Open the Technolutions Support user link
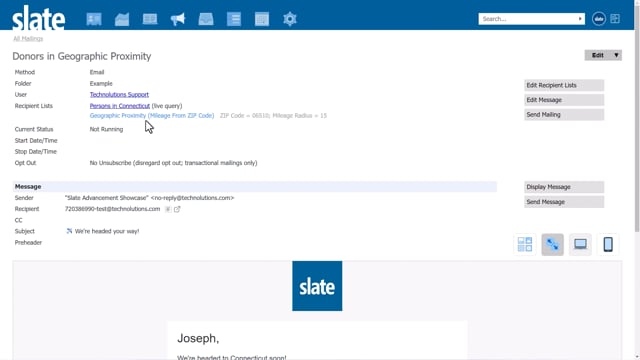This screenshot has width=640, height=360. tap(119, 94)
